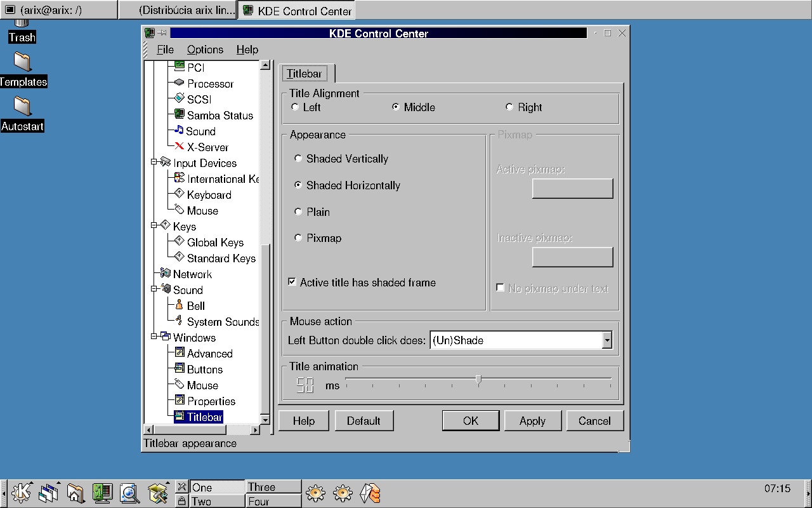
Task: Click the envelope icon in the panel
Action: [x=370, y=493]
